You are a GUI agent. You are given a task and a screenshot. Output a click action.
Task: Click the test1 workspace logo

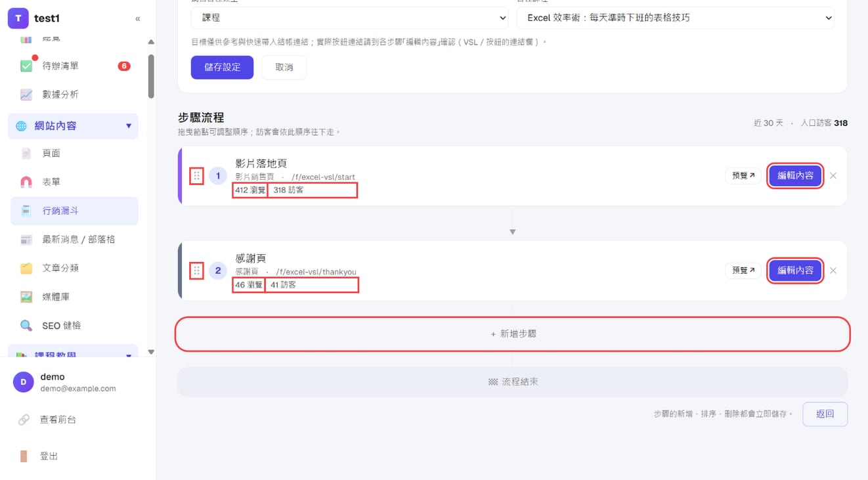point(18,18)
